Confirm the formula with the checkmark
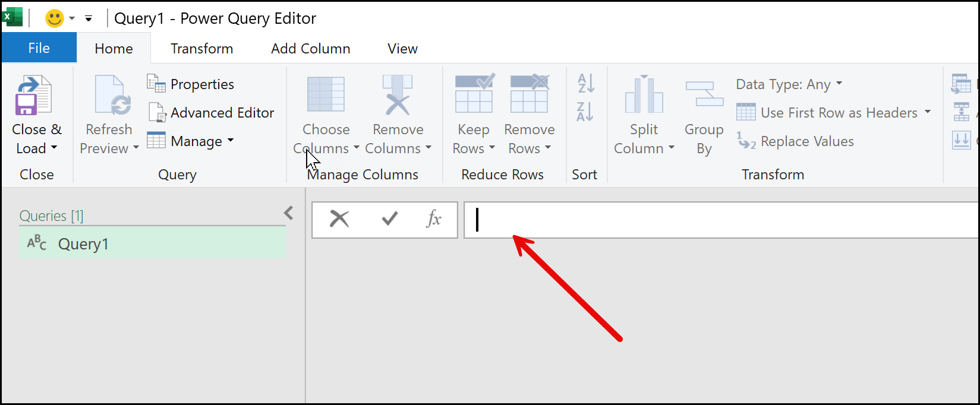The image size is (980, 405). pyautogui.click(x=390, y=219)
